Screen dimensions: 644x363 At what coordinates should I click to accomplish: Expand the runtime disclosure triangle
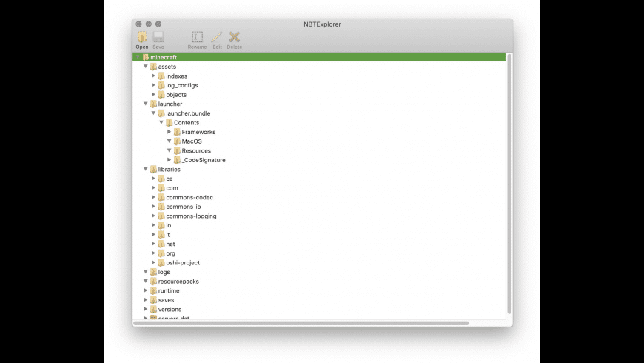[145, 290]
